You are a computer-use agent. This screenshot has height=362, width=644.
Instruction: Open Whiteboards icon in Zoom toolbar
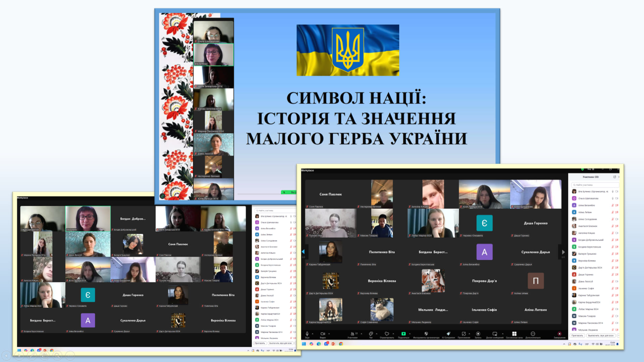click(x=495, y=334)
